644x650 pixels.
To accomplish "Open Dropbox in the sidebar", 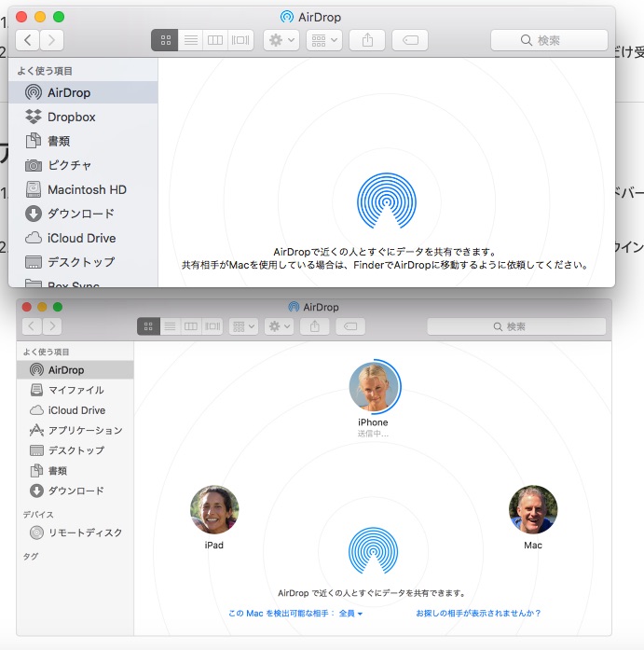I will [x=71, y=117].
